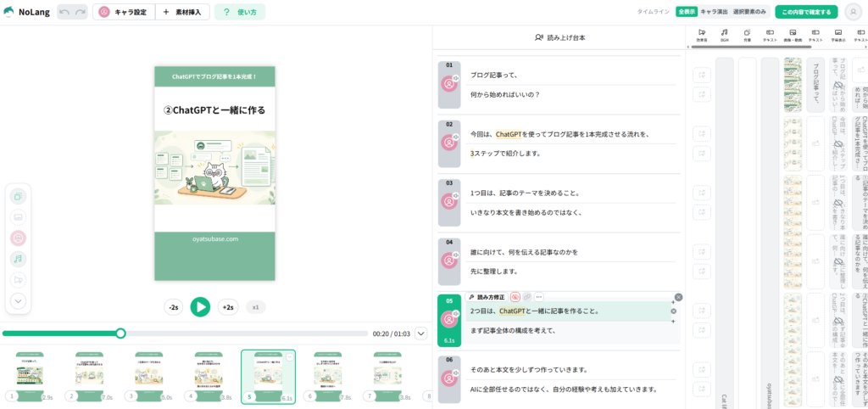
Task: Toggle sound effect icon in left tool palette
Action: tap(19, 280)
